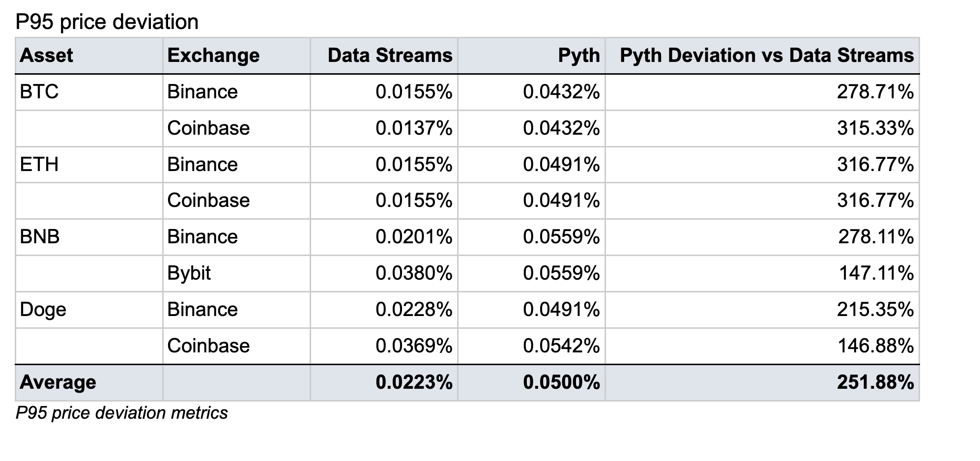980x461 pixels.
Task: Click the "P95 price deviation metrics" caption
Action: tap(122, 413)
